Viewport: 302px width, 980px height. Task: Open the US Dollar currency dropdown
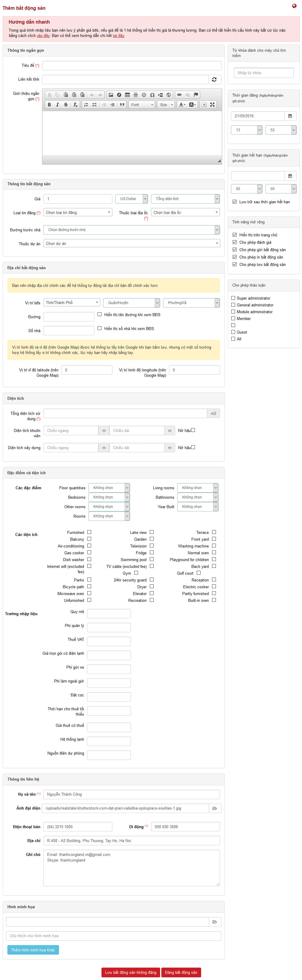pyautogui.click(x=132, y=199)
